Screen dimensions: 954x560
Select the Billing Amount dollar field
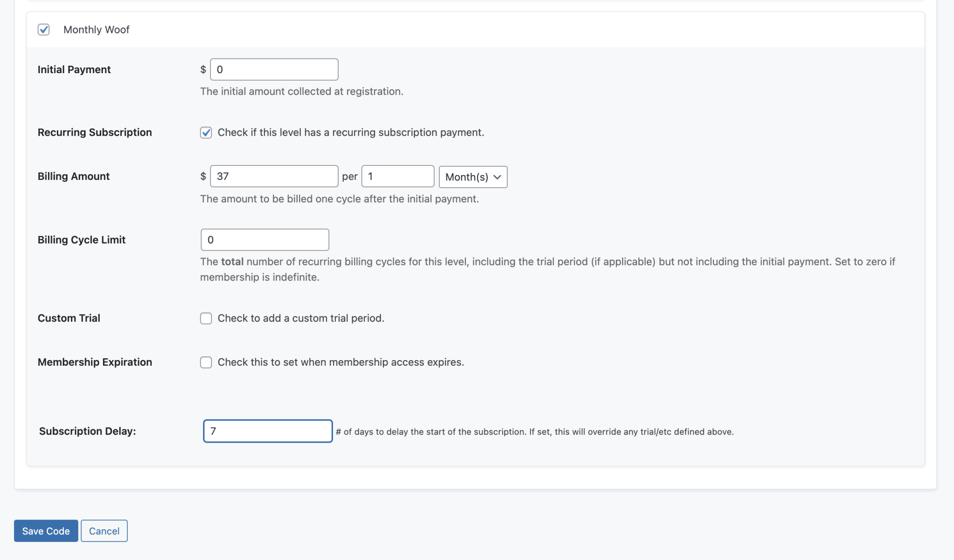274,176
